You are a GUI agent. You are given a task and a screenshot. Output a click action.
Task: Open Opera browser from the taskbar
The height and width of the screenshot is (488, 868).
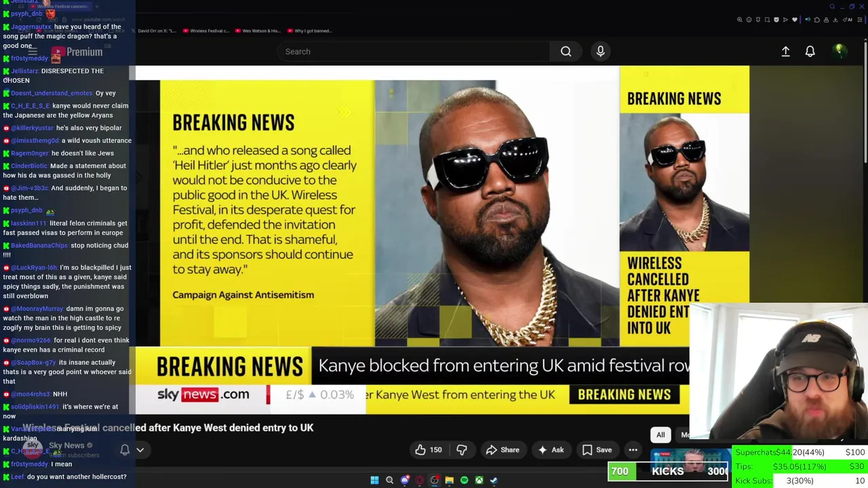(x=420, y=480)
